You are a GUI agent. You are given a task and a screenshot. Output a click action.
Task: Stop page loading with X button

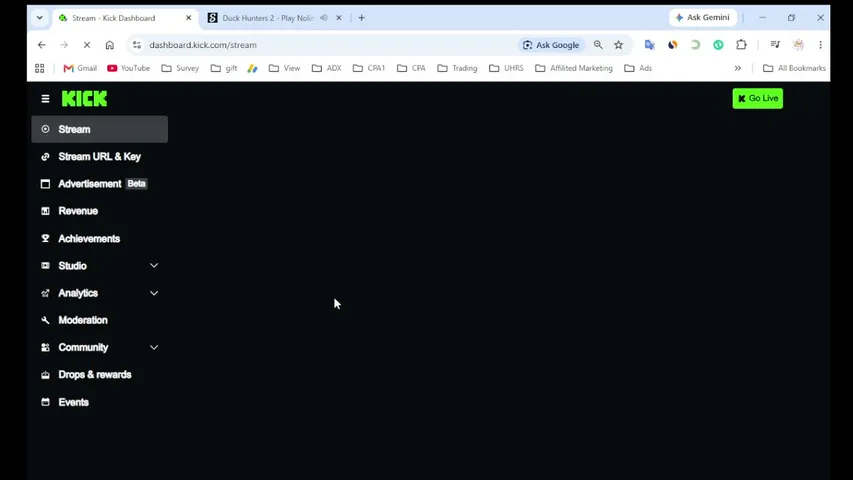(x=86, y=45)
